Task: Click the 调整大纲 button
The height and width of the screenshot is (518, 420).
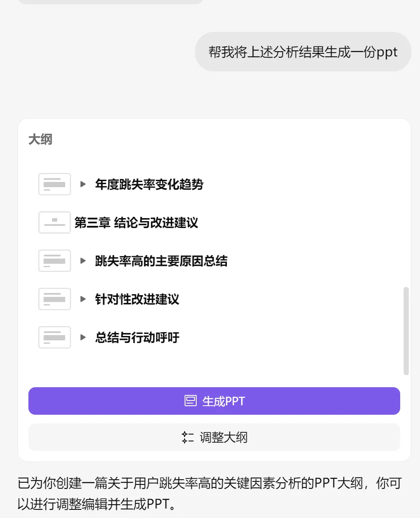Action: (214, 438)
